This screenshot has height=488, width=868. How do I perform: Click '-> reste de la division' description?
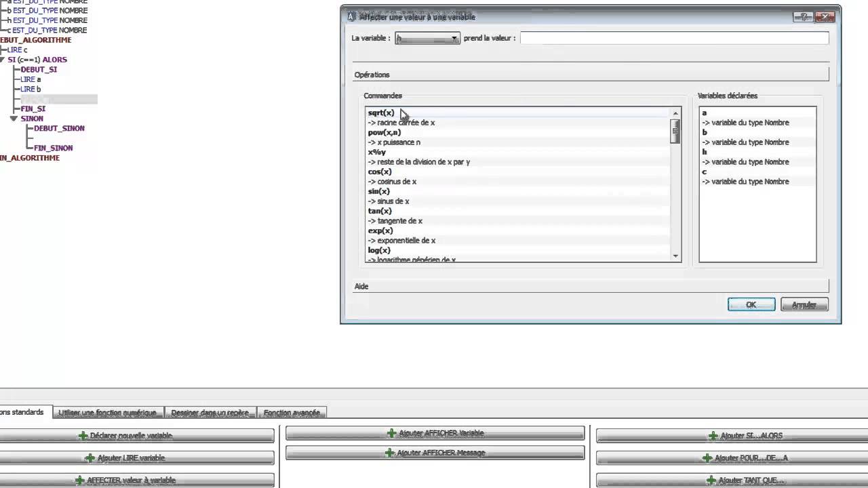click(x=419, y=162)
